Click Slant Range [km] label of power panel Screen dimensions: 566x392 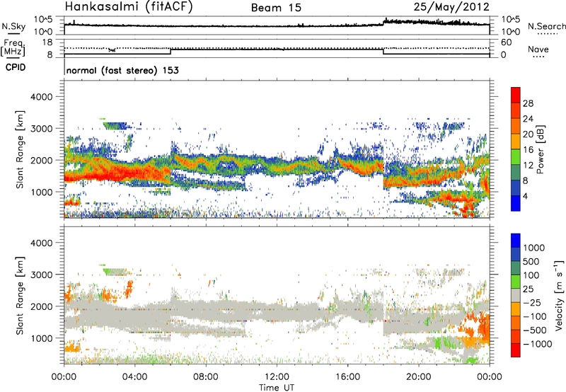click(x=20, y=149)
